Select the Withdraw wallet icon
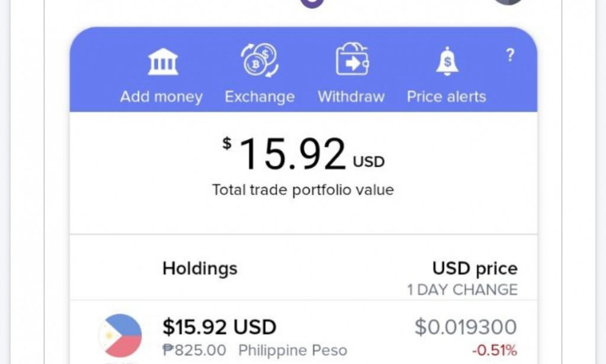Viewport: 606px width, 364px height. click(352, 59)
